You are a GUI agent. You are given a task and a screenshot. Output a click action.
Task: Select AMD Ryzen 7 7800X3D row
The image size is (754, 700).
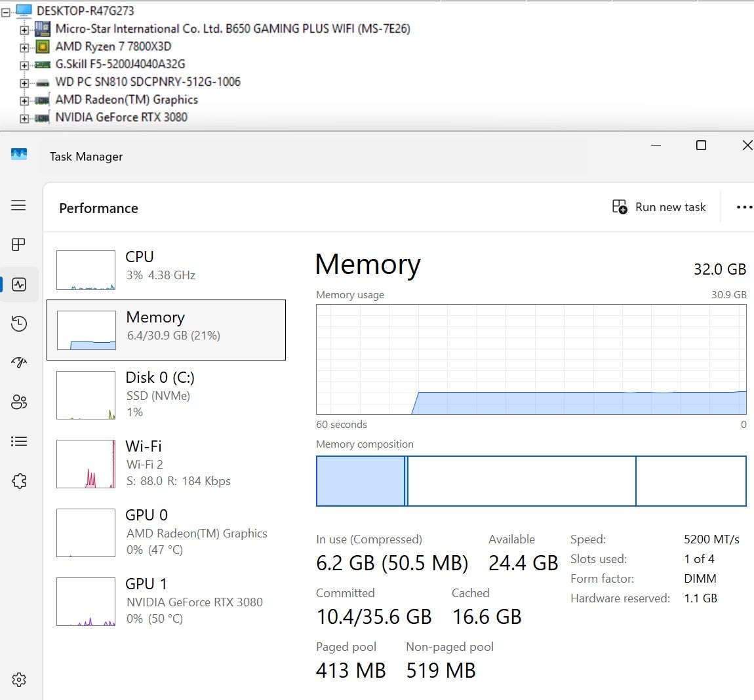coord(113,46)
